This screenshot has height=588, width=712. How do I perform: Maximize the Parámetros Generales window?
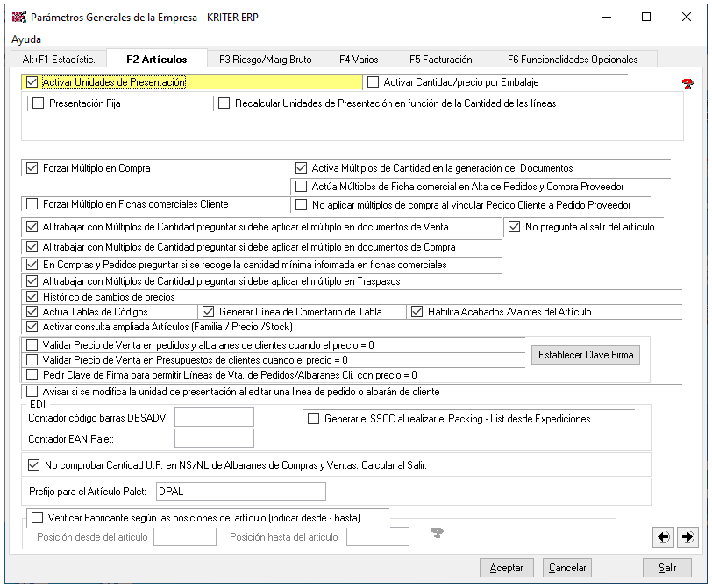click(646, 18)
